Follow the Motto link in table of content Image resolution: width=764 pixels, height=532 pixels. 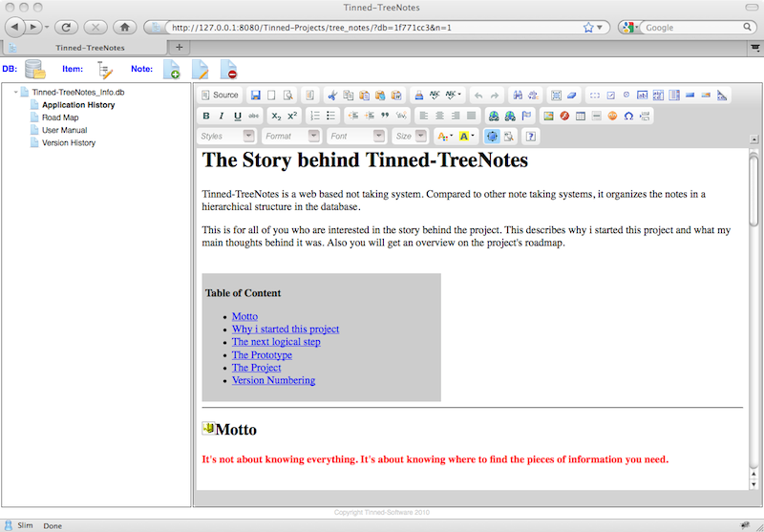pos(244,317)
